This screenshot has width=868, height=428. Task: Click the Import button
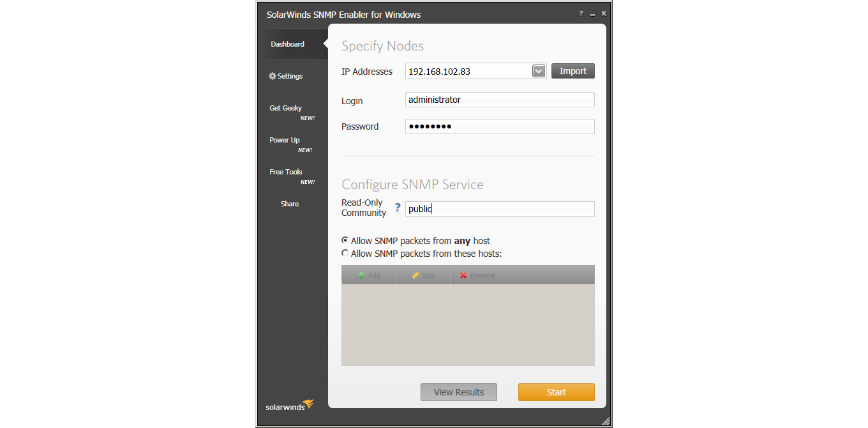tap(572, 71)
